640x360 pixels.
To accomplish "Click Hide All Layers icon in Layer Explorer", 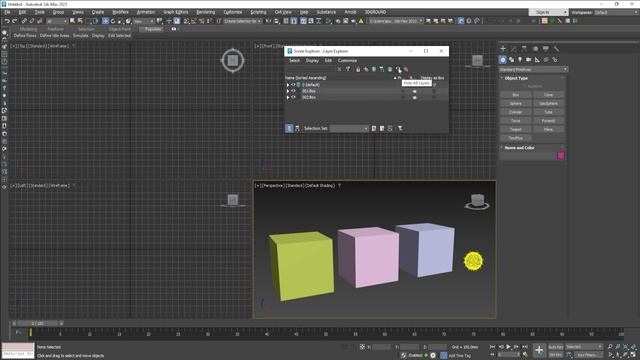I will click(x=398, y=69).
